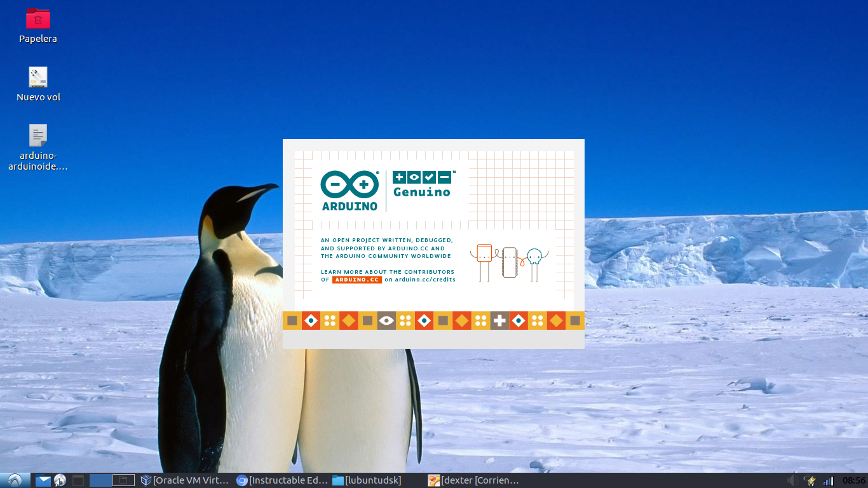The width and height of the screenshot is (868, 488).
Task: Switch to dexter [Corriendo] taskbar entry
Action: pyautogui.click(x=473, y=480)
